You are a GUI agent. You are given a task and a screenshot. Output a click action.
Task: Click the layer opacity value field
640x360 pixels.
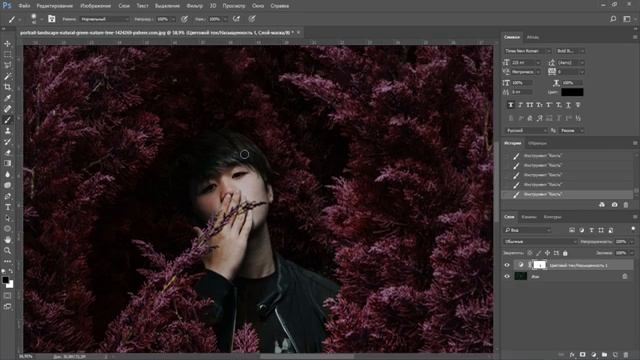621,242
